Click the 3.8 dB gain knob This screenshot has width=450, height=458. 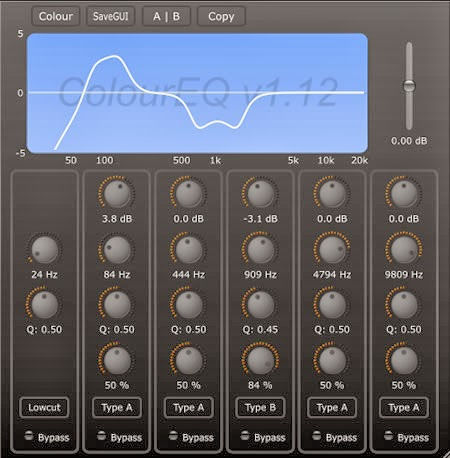[117, 194]
